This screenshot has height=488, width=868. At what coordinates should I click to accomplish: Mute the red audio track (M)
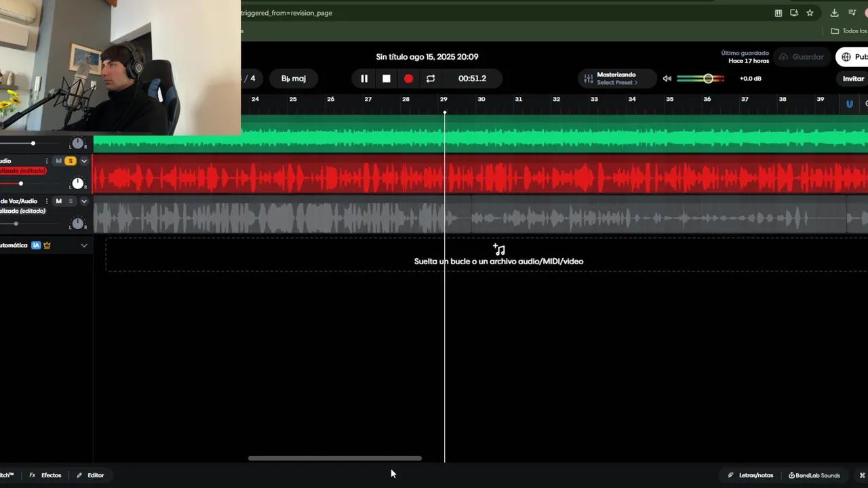58,161
